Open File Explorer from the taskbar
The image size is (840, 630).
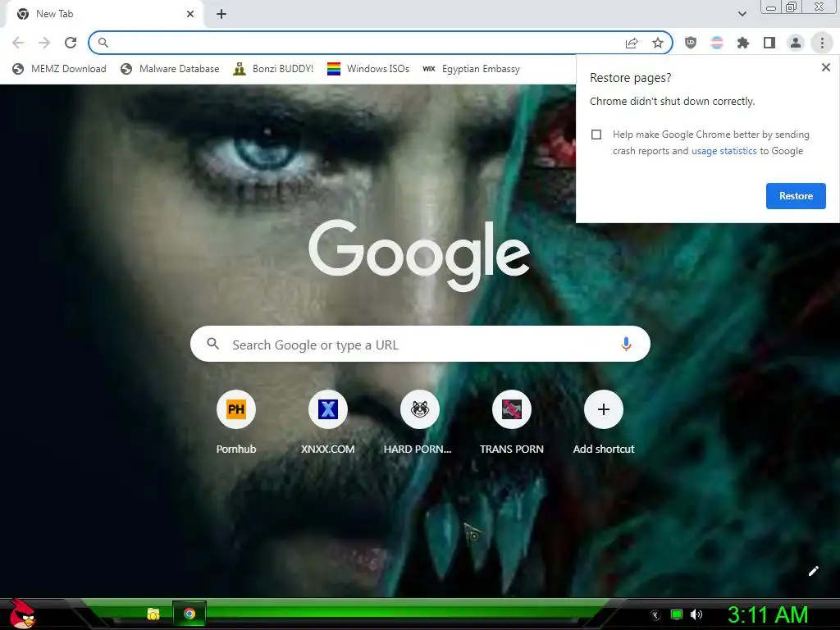[x=153, y=614]
